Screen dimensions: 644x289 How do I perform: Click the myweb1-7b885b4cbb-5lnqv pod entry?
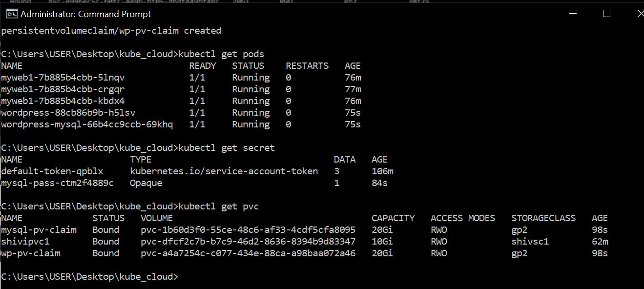[x=63, y=78]
